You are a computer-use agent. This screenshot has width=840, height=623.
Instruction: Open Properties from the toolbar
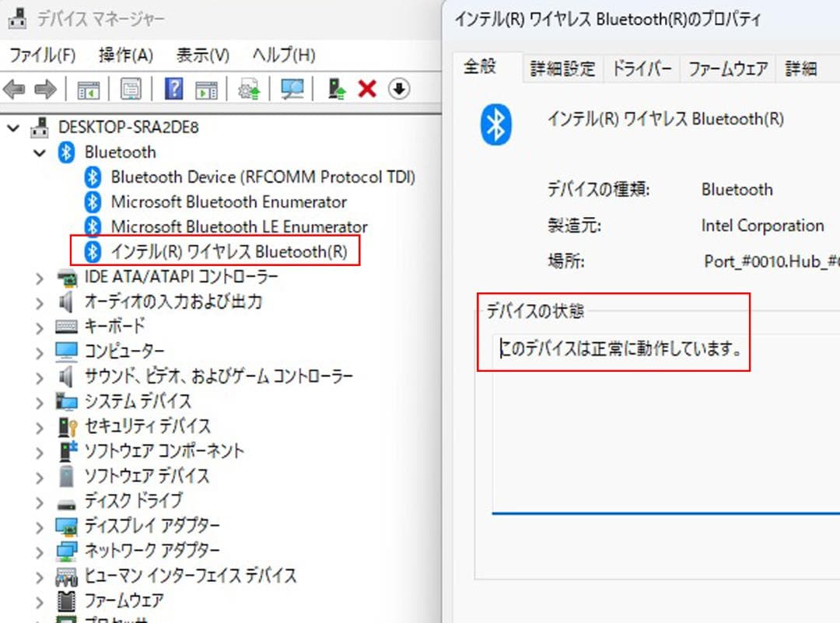pyautogui.click(x=132, y=89)
